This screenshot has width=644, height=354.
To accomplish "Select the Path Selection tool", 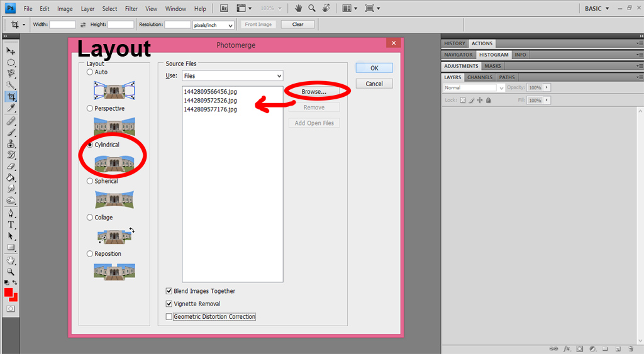I will click(11, 236).
